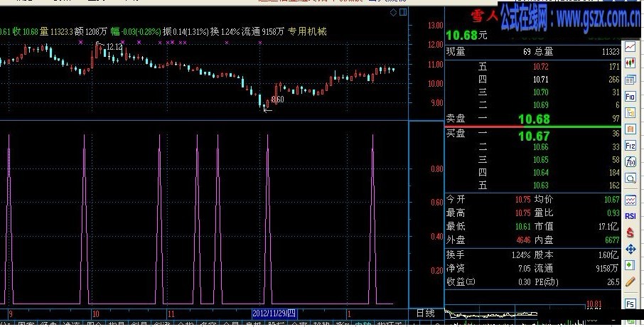Select the wave indicator icon
Viewport: 644px width, 327px height.
coord(630,200)
